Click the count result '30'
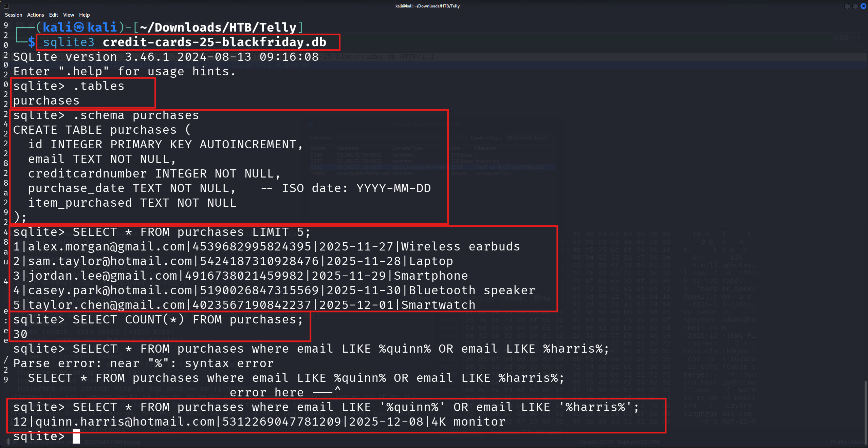Screen dimensions: 868x448 (x=20, y=334)
